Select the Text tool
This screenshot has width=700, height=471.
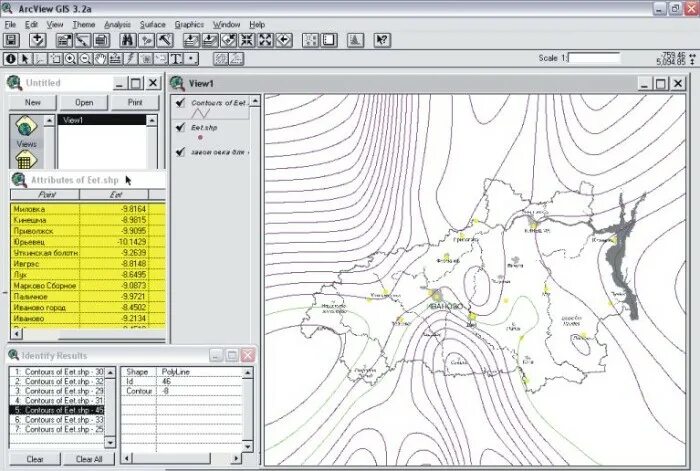[176, 58]
